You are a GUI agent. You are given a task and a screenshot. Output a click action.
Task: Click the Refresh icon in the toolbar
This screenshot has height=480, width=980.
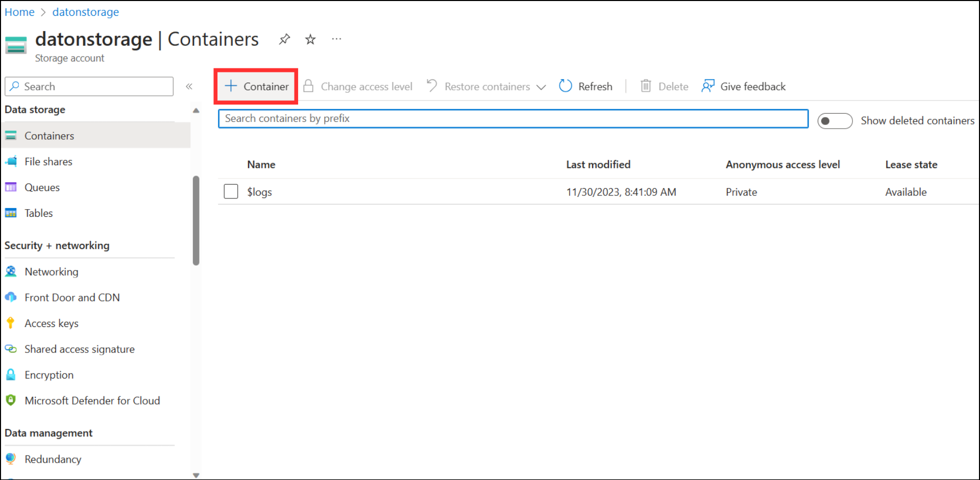(566, 86)
